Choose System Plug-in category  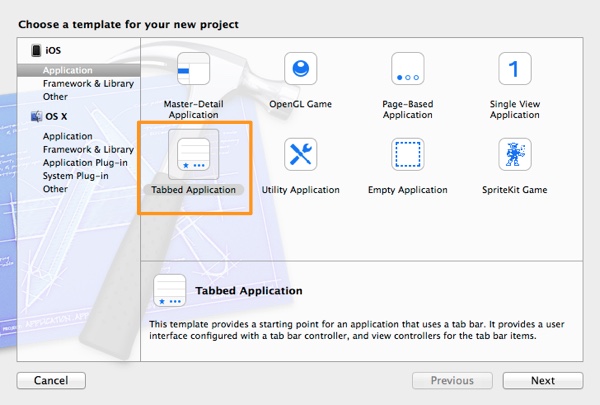pyautogui.click(x=75, y=175)
